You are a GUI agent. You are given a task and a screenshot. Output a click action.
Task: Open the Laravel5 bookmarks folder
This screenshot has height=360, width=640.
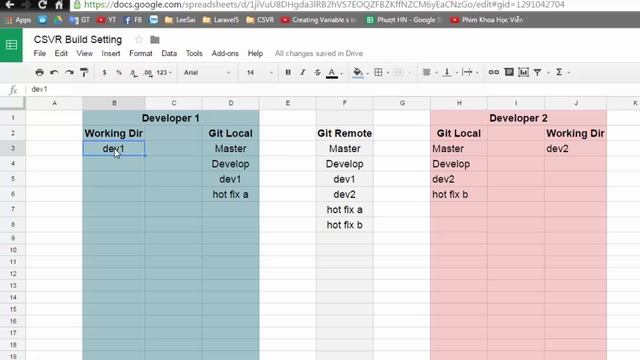coord(220,20)
